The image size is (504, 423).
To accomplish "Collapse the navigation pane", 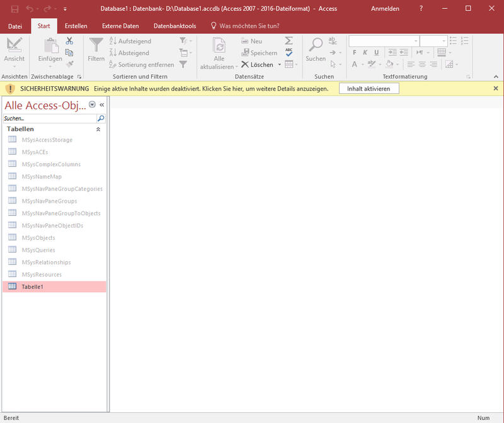I will pos(102,104).
